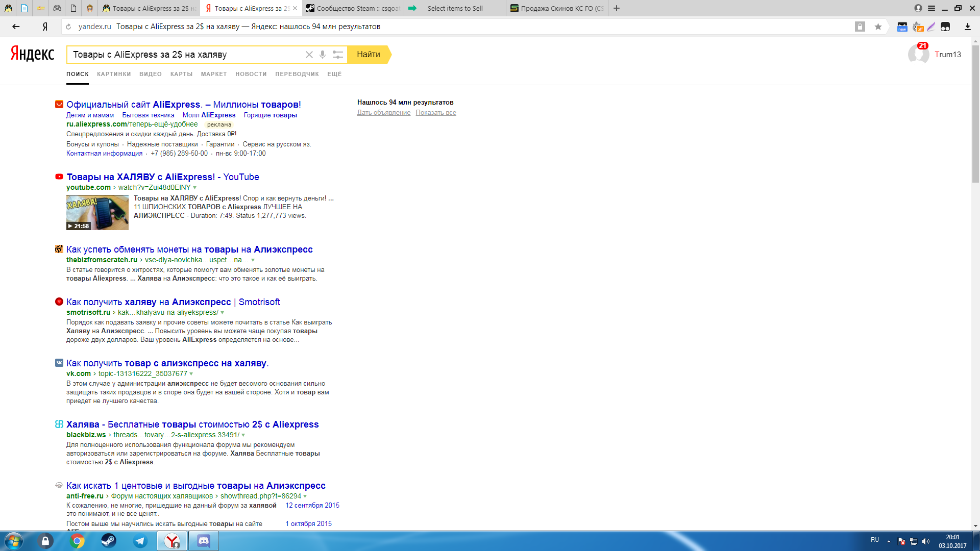Image resolution: width=980 pixels, height=551 pixels.
Task: Expand options arrow for anti-free.ru result
Action: [x=305, y=496]
